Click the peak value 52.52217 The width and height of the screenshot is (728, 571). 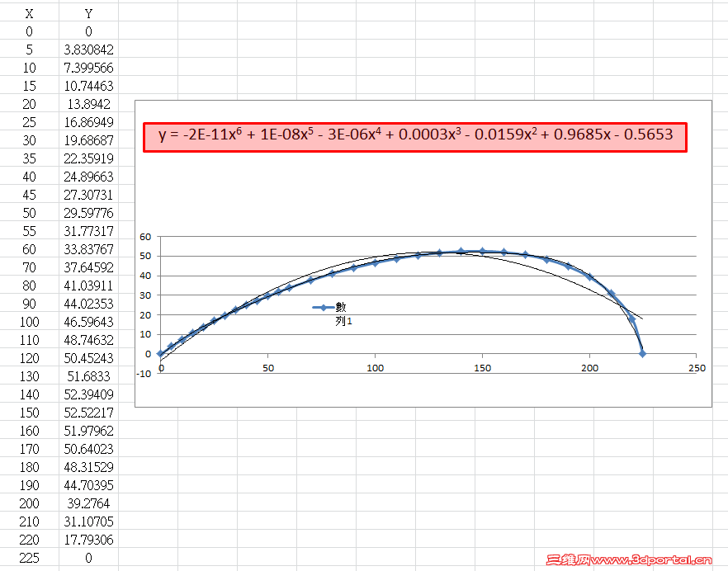pyautogui.click(x=88, y=413)
